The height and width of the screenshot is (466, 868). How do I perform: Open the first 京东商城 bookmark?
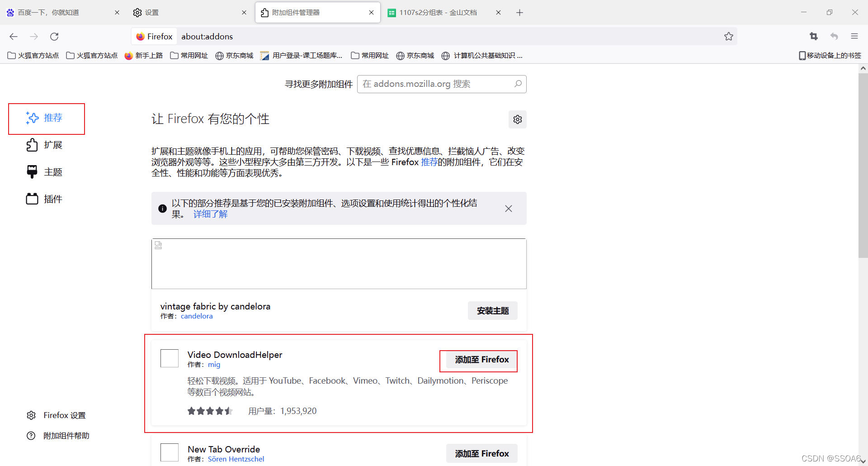234,56
